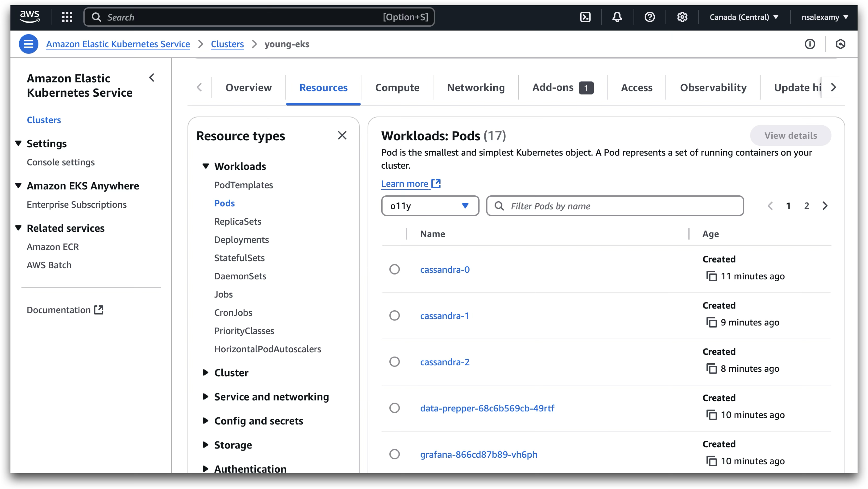Expand the Config and secrets group

click(206, 421)
